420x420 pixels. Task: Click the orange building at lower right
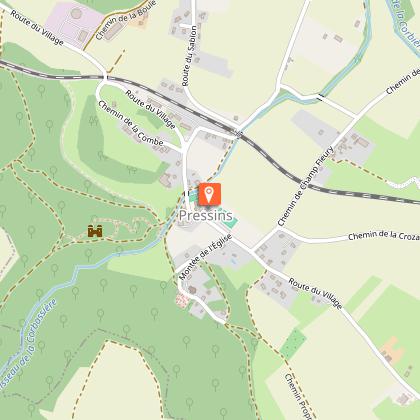click(x=393, y=349)
